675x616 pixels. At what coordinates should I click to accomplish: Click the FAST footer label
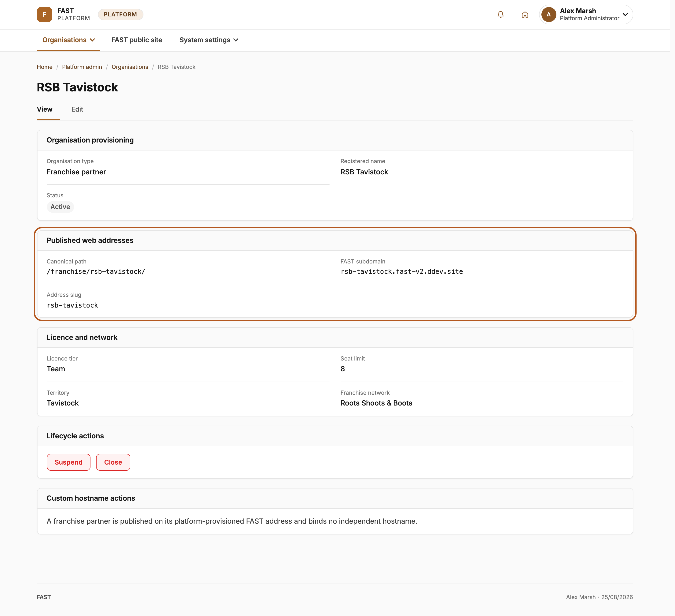click(x=44, y=597)
